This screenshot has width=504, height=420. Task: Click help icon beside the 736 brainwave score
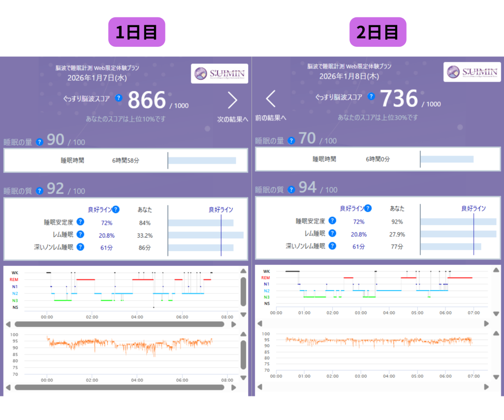(x=371, y=97)
